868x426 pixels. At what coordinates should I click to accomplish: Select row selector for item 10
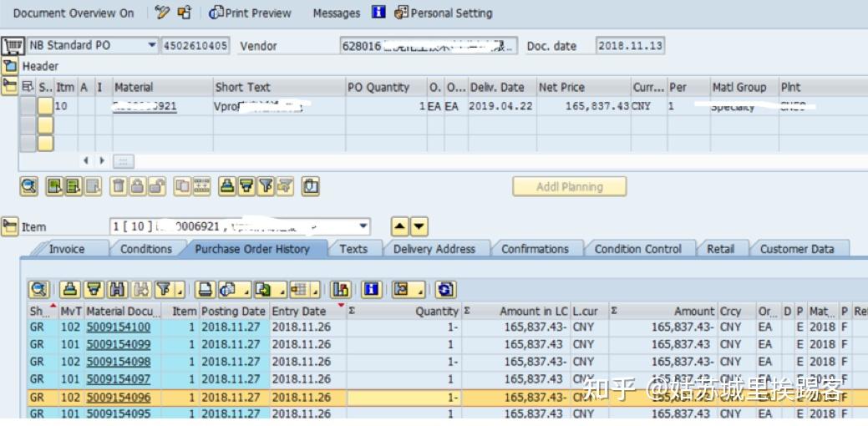[28, 106]
